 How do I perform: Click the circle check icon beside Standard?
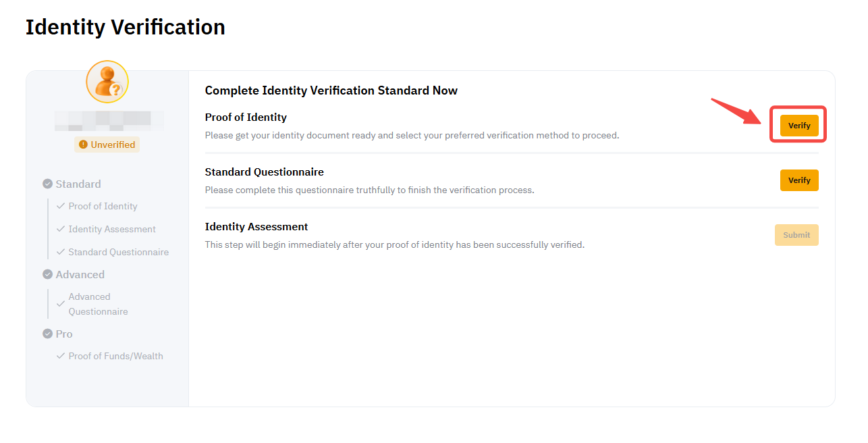48,184
